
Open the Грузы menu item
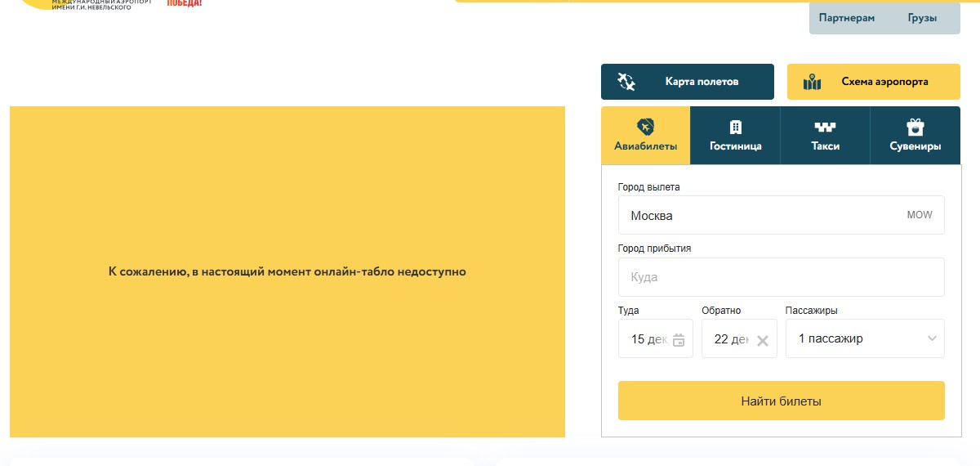tap(922, 18)
